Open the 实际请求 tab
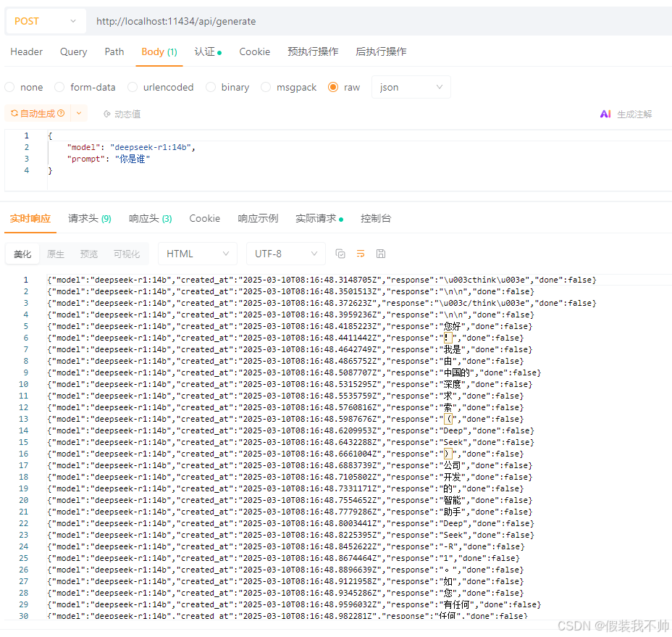Viewport: 672px width, 637px height. click(319, 219)
